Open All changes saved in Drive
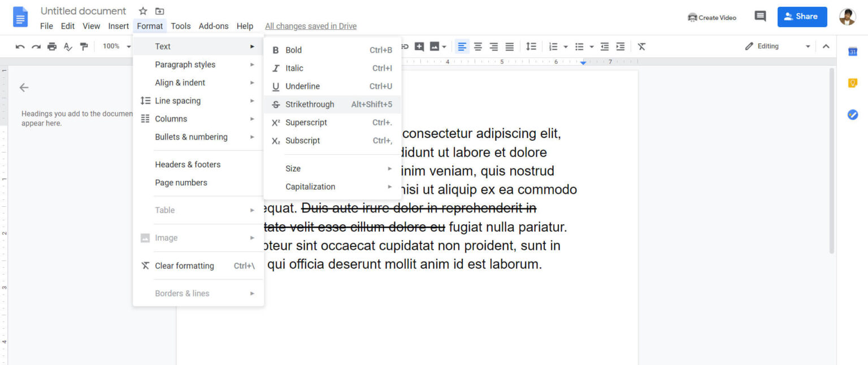The width and height of the screenshot is (868, 365). (x=310, y=26)
